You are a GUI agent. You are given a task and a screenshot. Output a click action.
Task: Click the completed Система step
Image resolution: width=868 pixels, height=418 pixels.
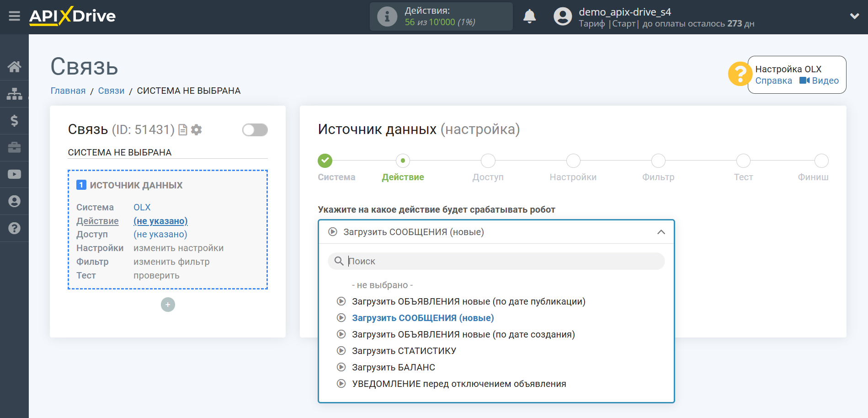[x=325, y=161]
